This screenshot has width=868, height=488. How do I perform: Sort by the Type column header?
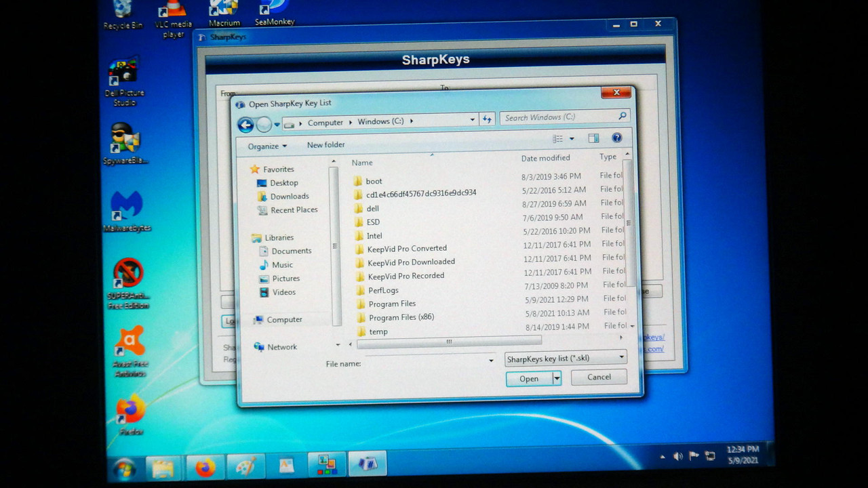click(x=608, y=157)
